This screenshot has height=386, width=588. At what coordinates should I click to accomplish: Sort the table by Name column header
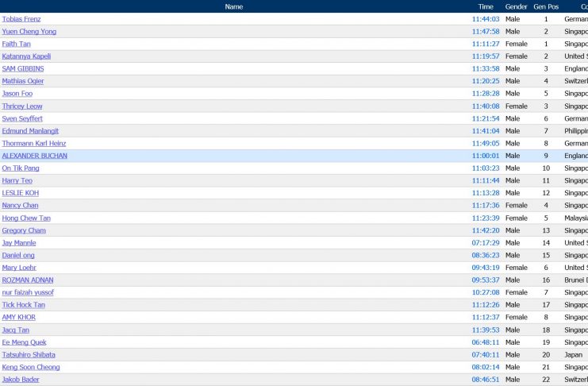tap(234, 6)
